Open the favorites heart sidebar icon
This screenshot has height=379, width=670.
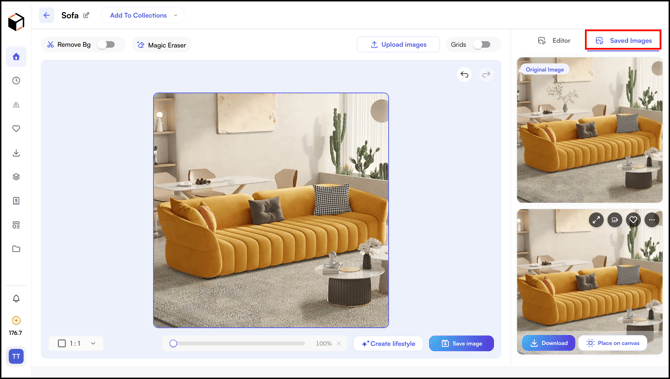16,129
